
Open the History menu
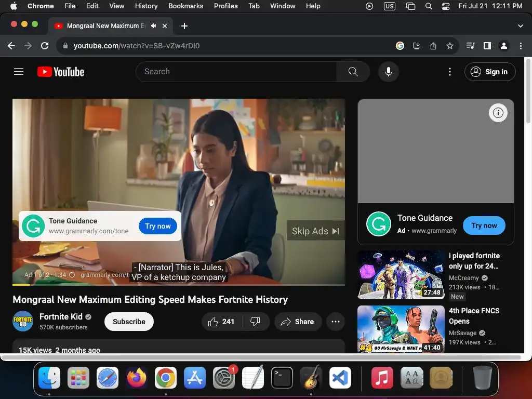146,6
